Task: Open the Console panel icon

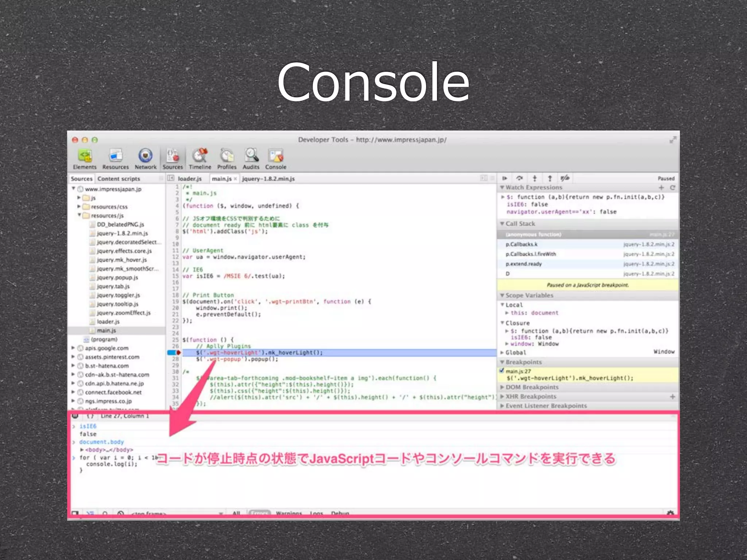Action: 276,159
